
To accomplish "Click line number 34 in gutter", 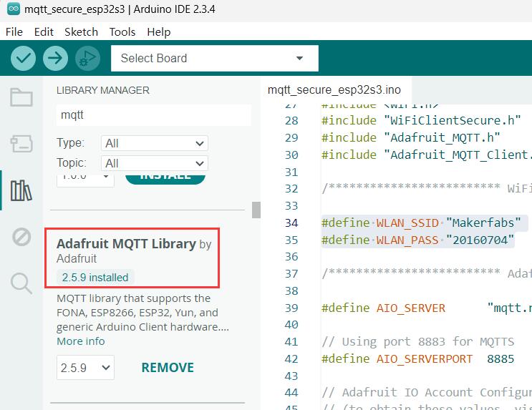I will coord(291,223).
